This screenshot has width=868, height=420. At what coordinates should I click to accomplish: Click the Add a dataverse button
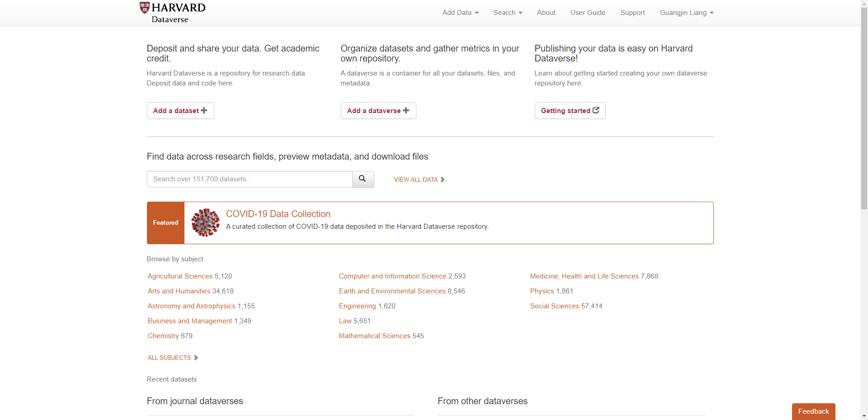378,111
